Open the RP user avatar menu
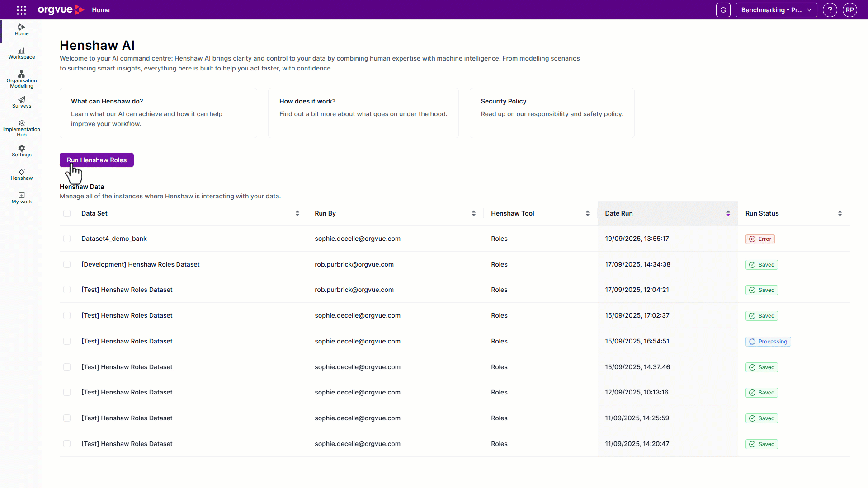The width and height of the screenshot is (868, 488). [x=850, y=10]
